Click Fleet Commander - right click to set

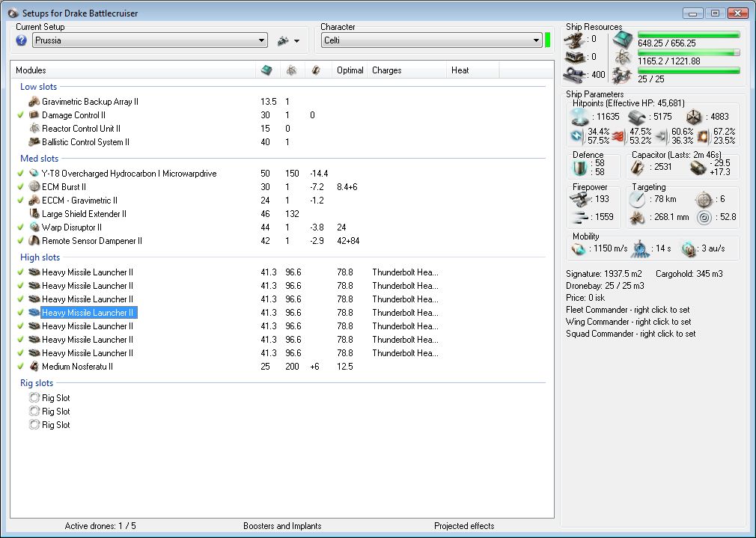click(628, 310)
